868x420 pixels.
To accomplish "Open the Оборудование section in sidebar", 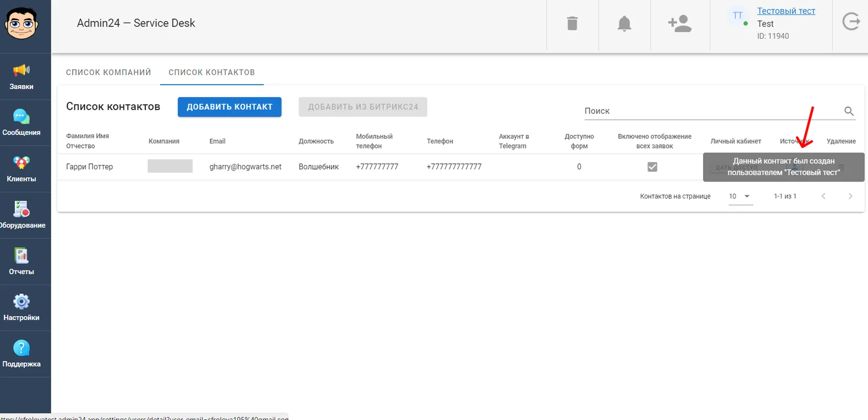I will tap(21, 215).
